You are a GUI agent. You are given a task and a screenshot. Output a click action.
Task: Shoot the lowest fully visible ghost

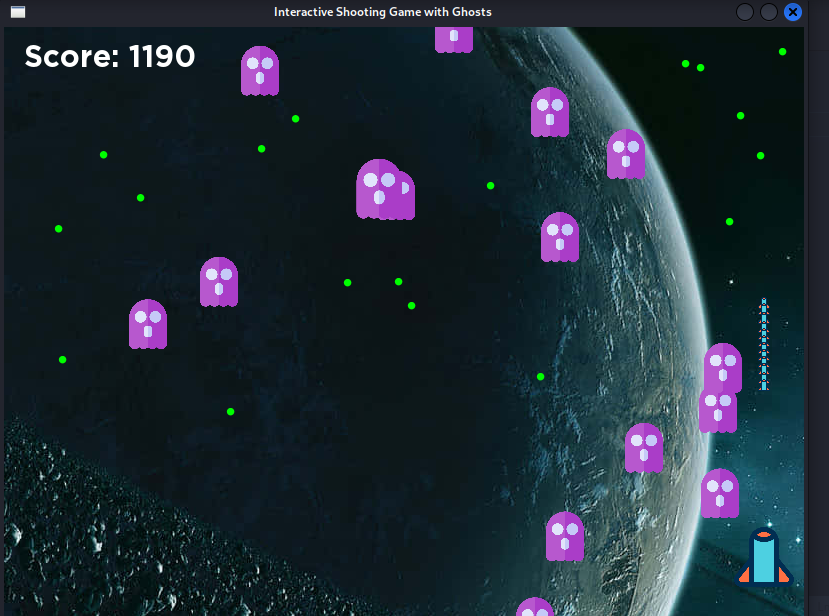click(x=565, y=536)
